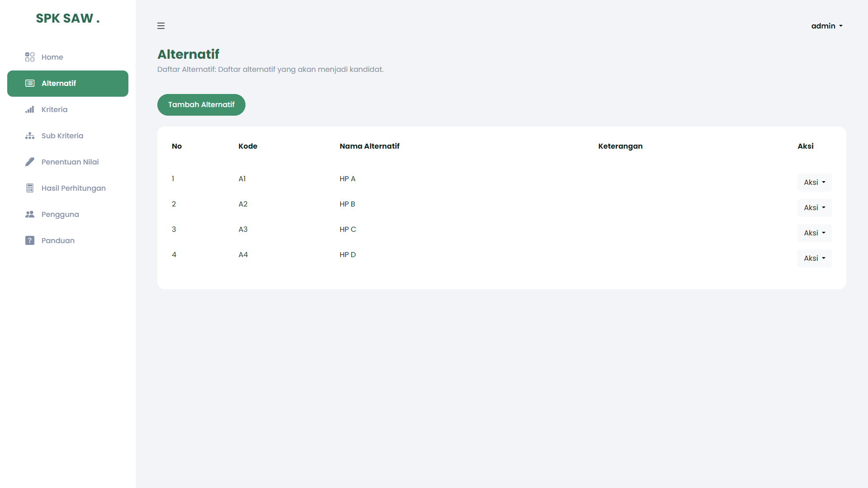Click the Kriteria bar chart icon
The width and height of the screenshot is (868, 488).
30,109
